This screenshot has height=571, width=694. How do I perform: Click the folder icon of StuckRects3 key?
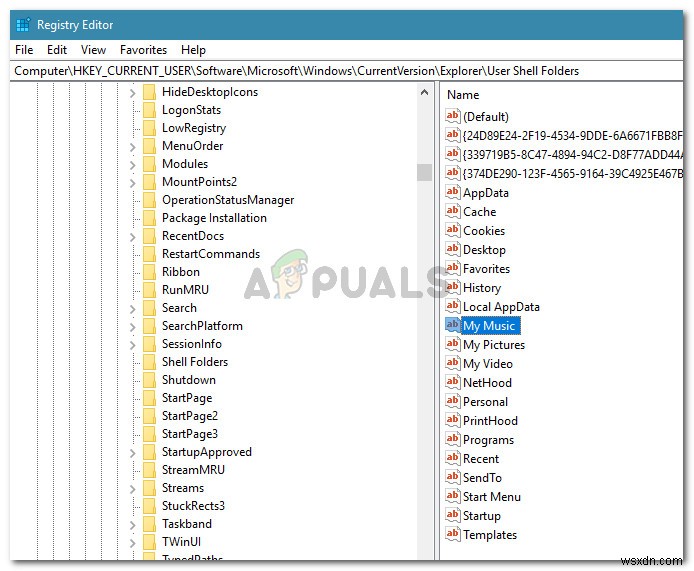point(150,505)
